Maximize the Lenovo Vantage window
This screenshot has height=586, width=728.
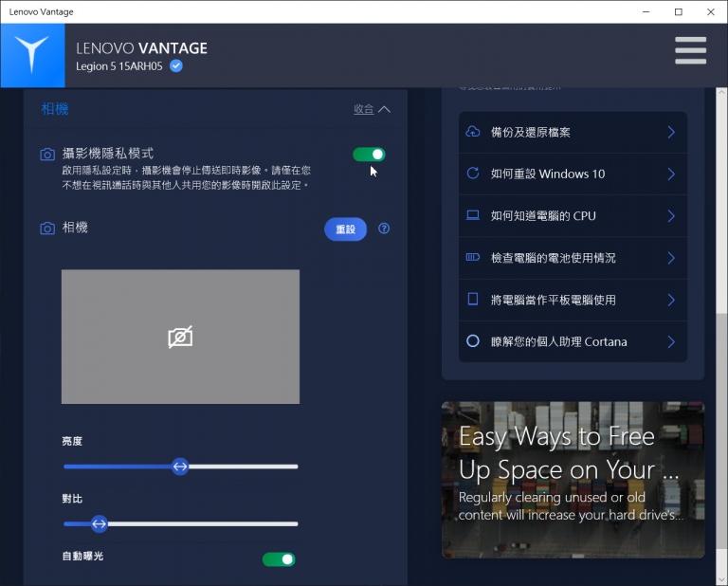click(679, 11)
